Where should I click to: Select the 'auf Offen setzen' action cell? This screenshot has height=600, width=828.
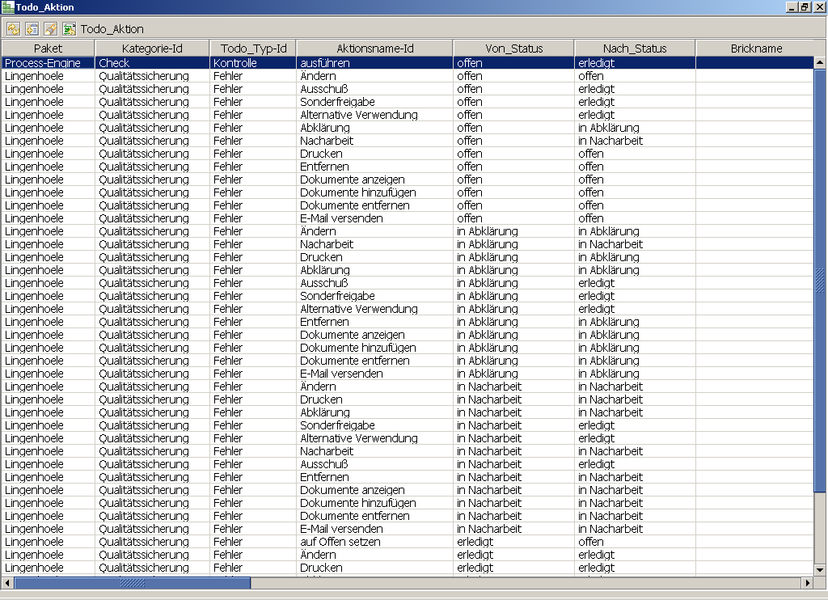click(x=340, y=542)
